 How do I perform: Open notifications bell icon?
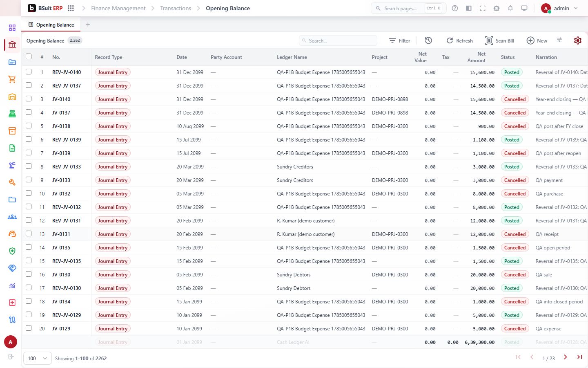pos(510,8)
